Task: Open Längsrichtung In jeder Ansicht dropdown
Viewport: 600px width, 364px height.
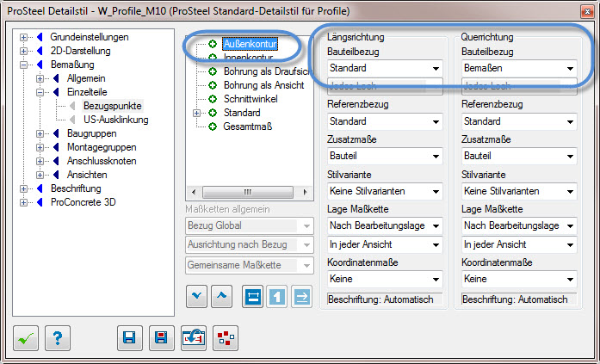Action: (x=385, y=244)
